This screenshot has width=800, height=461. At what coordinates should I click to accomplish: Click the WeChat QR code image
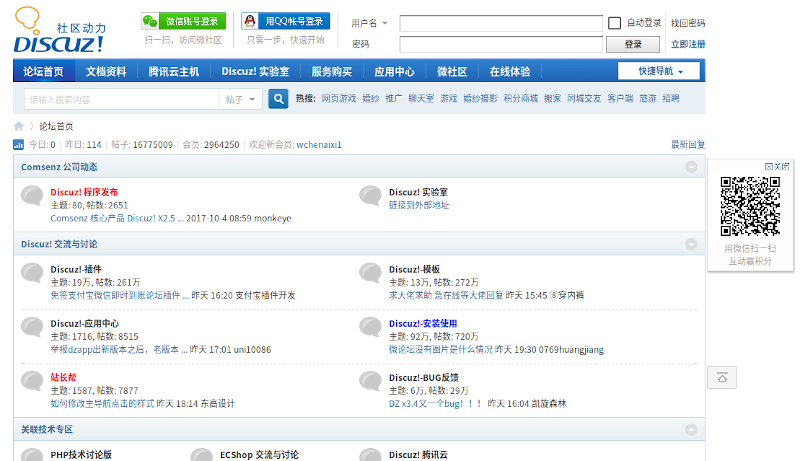click(750, 206)
